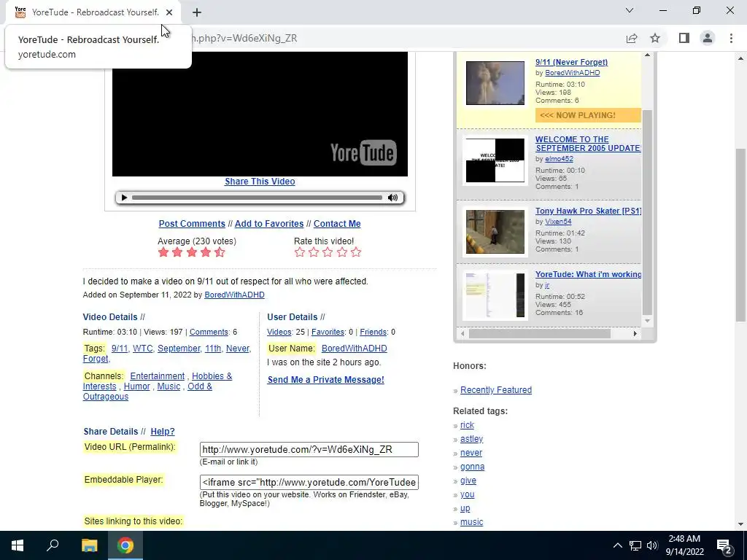747x560 pixels.
Task: Open a new browser tab
Action: [197, 12]
